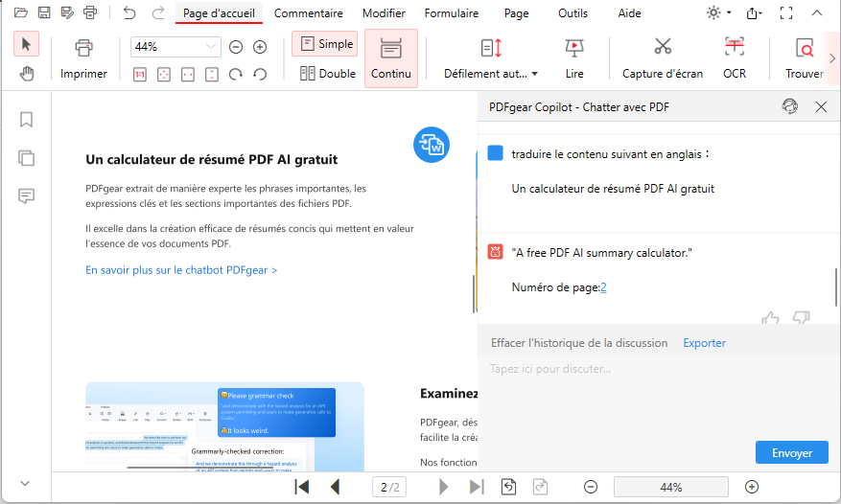Open the Commentaire tab
This screenshot has height=504, width=841.
[309, 12]
